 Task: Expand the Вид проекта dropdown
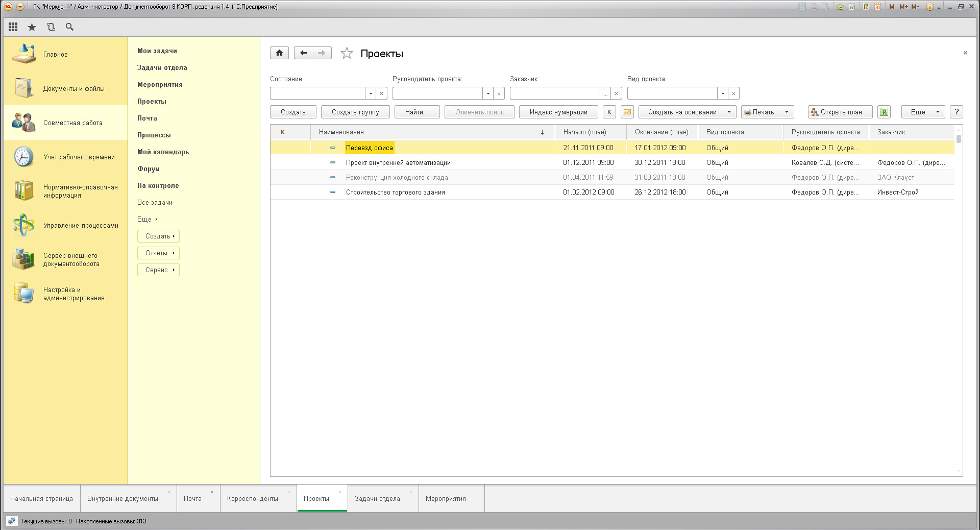point(723,93)
